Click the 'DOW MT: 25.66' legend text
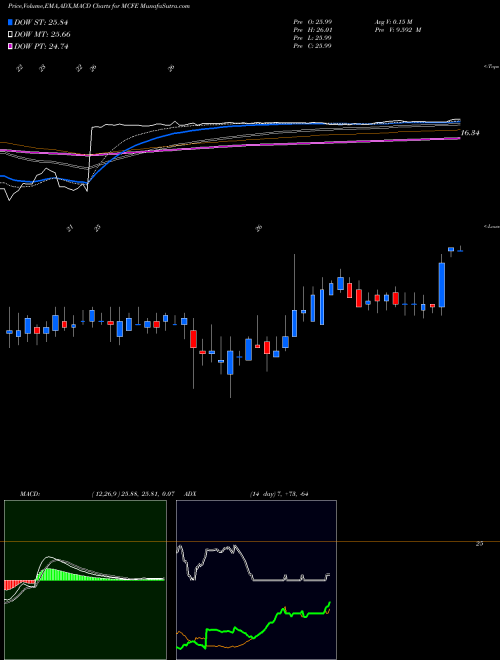500x660 pixels. 42,35
